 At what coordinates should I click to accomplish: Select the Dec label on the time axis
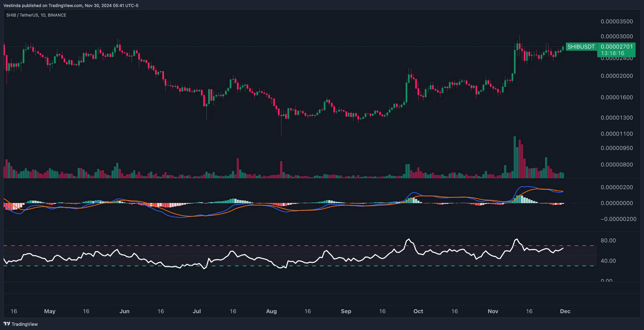(565, 311)
